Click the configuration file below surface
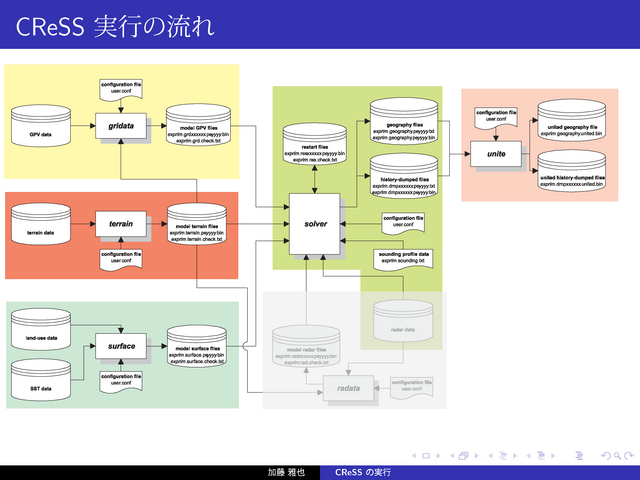This screenshot has width=640, height=480. point(121,382)
